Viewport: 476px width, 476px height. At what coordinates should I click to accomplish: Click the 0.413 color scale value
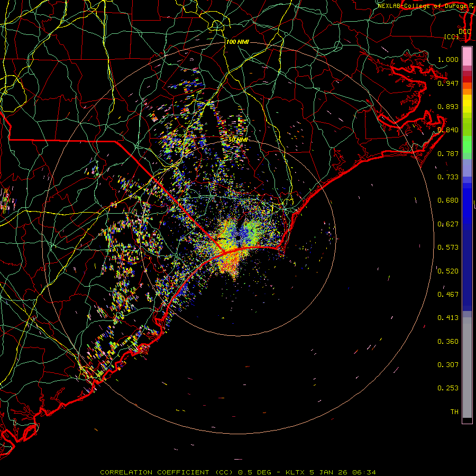[448, 318]
